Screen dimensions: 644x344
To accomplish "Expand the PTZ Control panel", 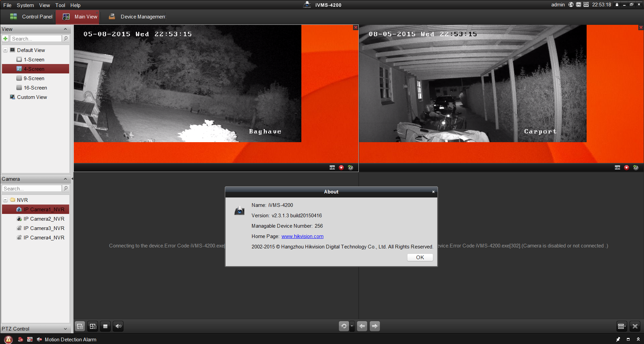I will coord(65,329).
